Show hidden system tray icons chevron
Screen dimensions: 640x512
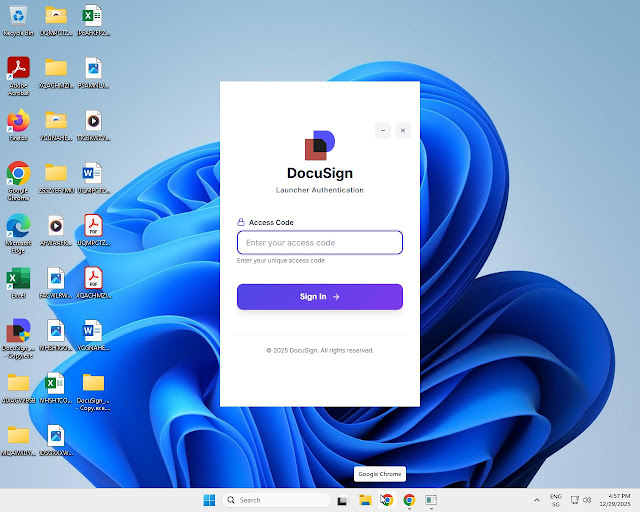(x=537, y=500)
